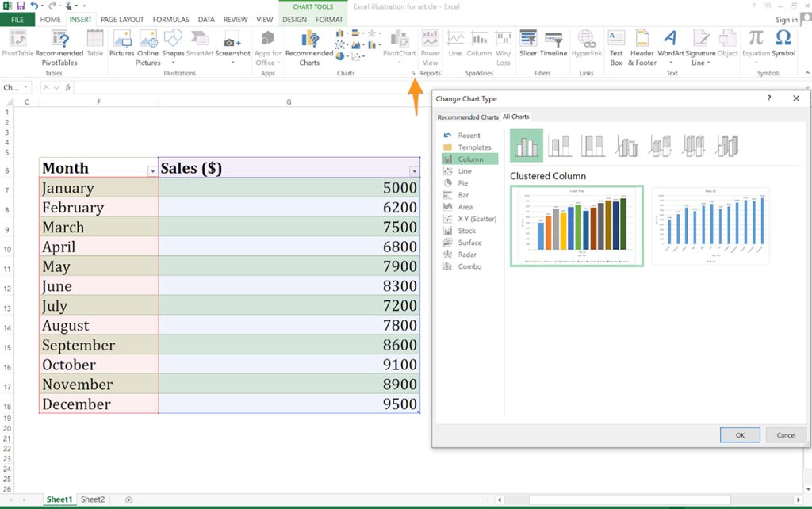Insert a Hyperlink

[x=586, y=44]
